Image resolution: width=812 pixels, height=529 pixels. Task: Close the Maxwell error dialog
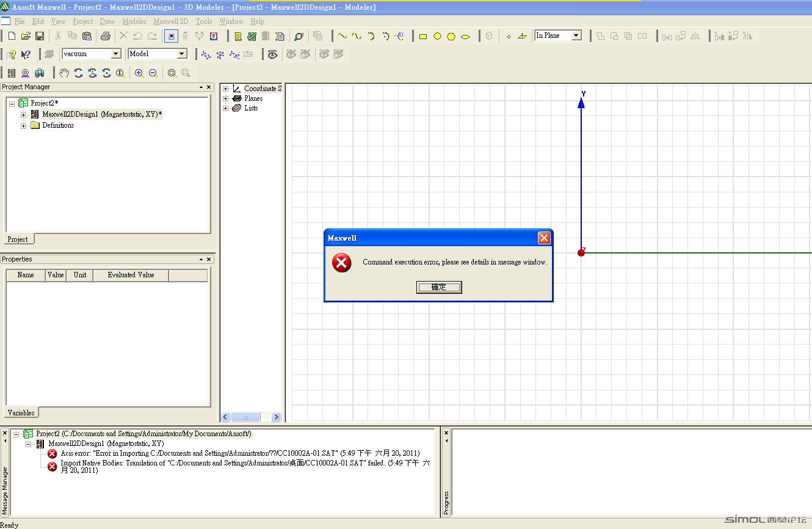[x=544, y=238]
